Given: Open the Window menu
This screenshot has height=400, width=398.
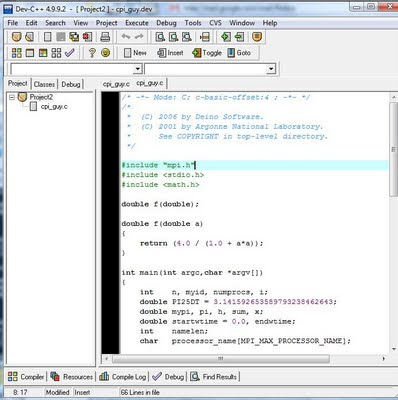Looking at the screenshot, I should pyautogui.click(x=242, y=23).
